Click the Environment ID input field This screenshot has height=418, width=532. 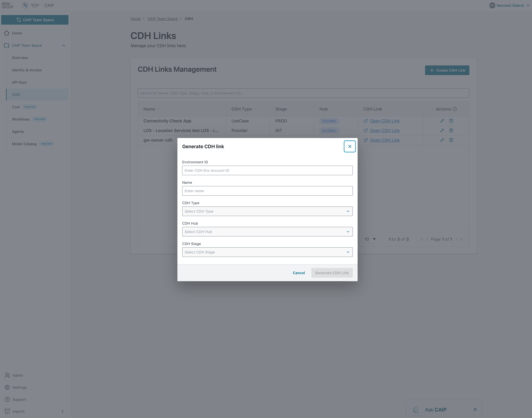(x=267, y=170)
